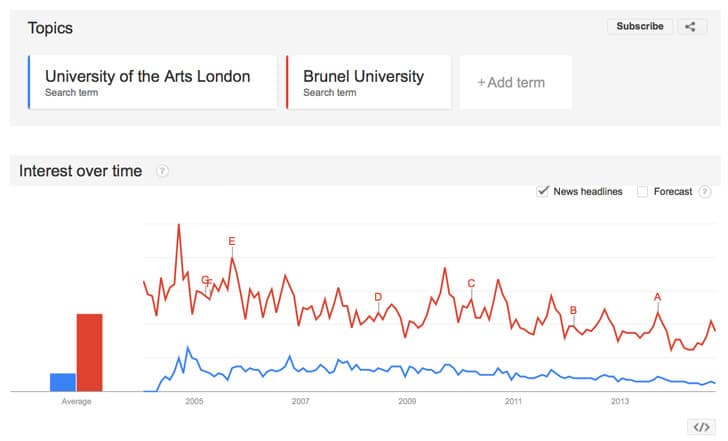Select the University of the Arts London term

153,82
